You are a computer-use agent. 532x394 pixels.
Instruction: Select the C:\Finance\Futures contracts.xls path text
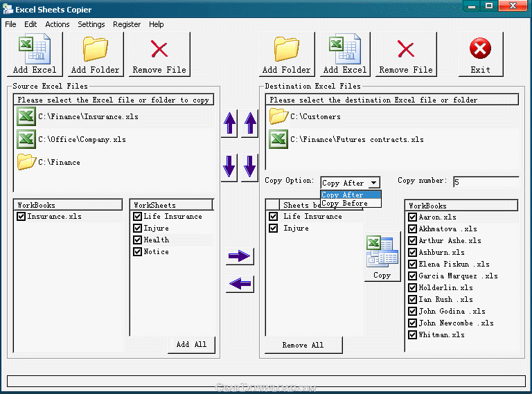coord(357,140)
